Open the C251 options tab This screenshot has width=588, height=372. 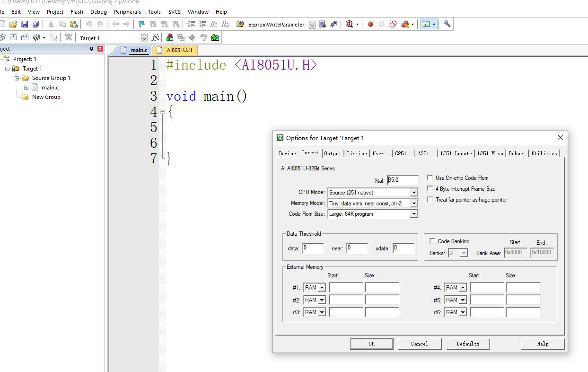tap(401, 153)
